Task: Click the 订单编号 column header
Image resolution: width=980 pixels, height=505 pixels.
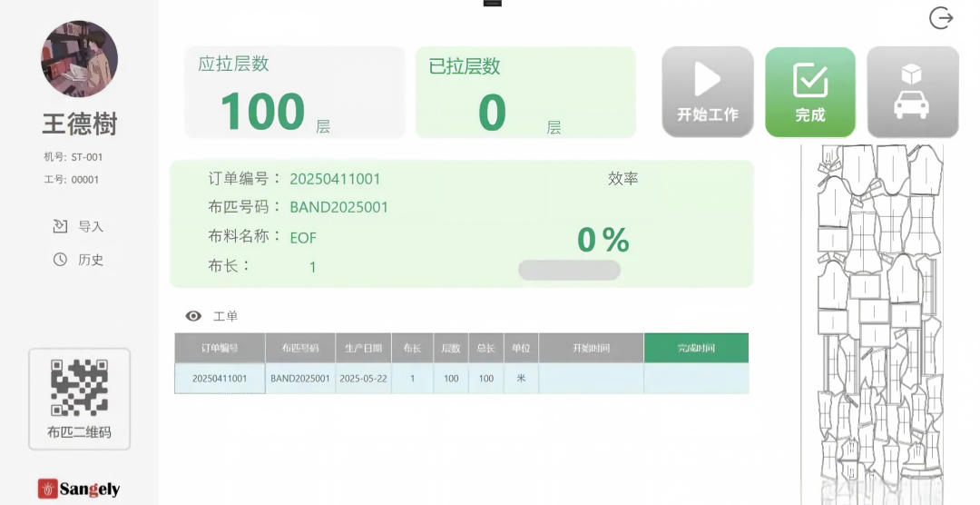Action: tap(220, 348)
